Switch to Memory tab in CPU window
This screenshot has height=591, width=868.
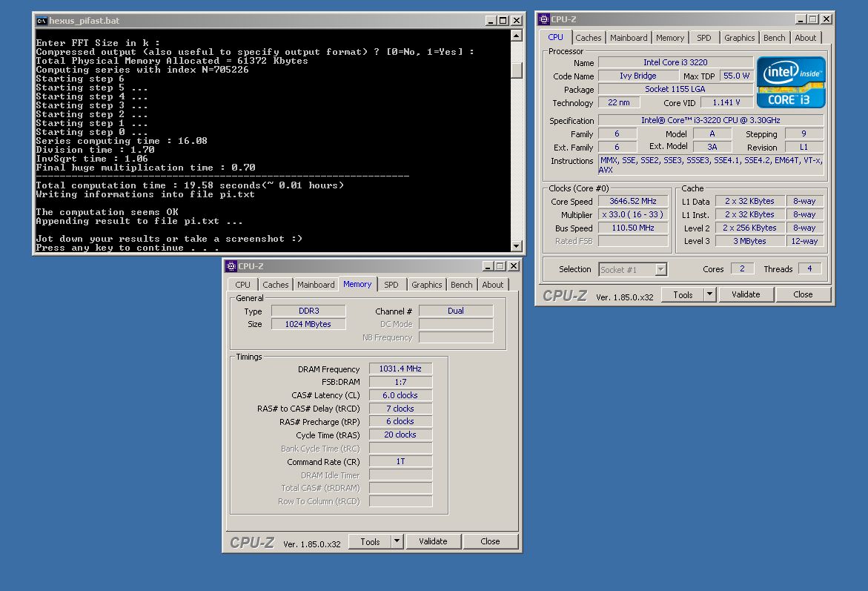670,38
